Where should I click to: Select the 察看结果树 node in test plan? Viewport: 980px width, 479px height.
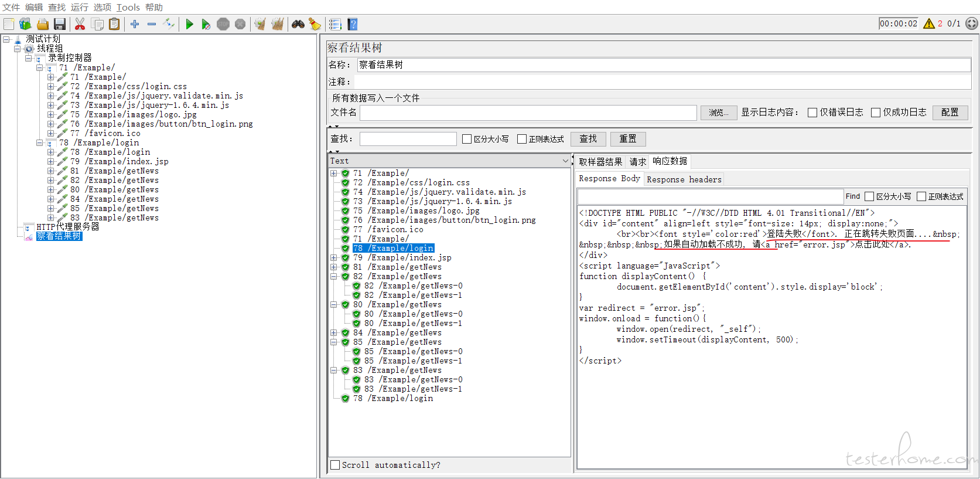[x=59, y=236]
